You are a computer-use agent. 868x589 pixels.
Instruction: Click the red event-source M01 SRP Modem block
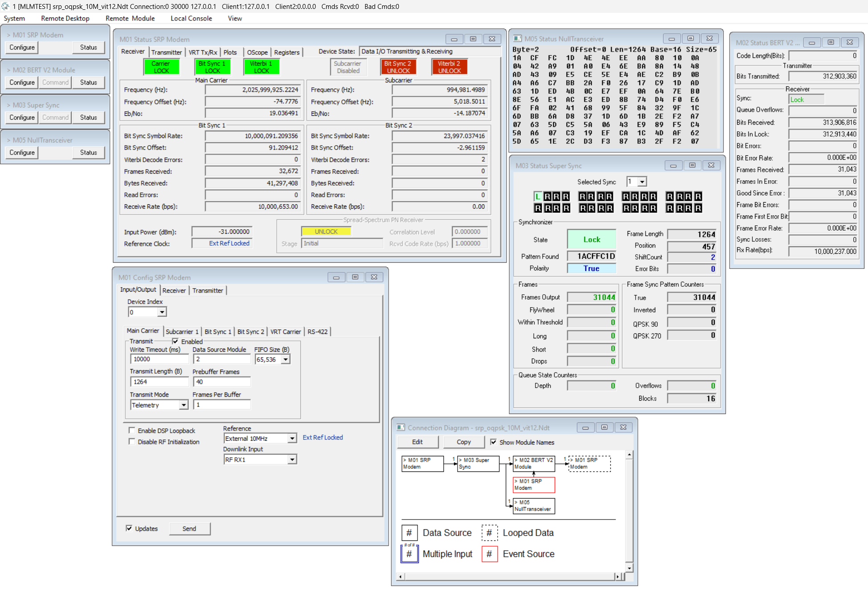534,485
